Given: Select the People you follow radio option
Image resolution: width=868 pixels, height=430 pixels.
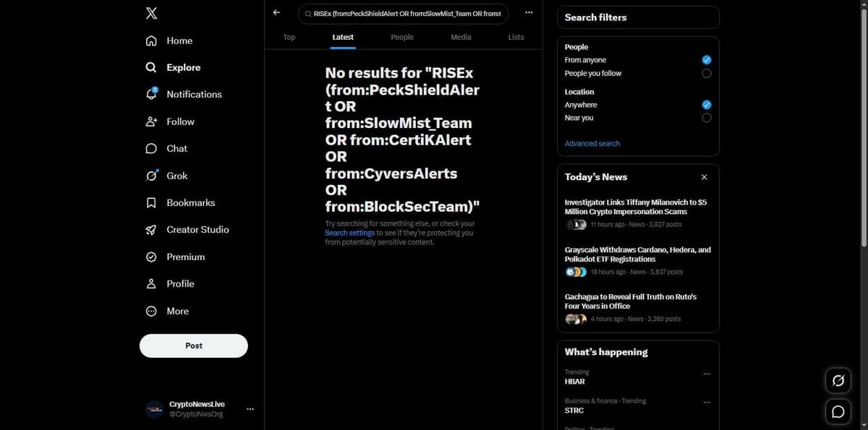Looking at the screenshot, I should (707, 73).
